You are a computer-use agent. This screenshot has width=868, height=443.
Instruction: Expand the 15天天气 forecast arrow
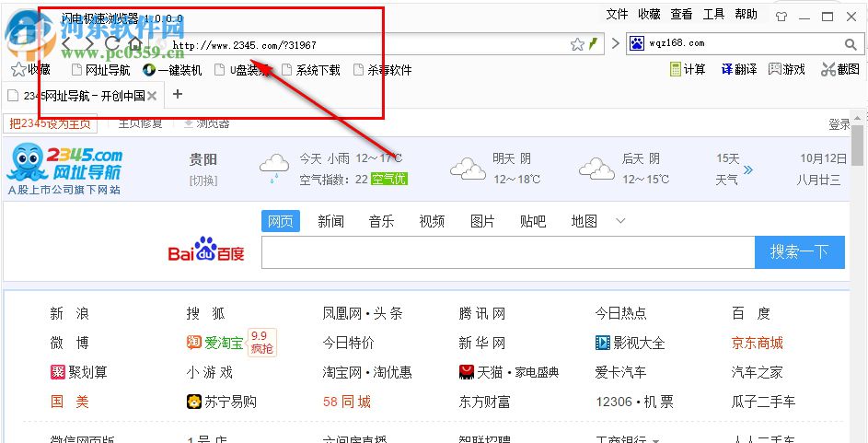[748, 169]
